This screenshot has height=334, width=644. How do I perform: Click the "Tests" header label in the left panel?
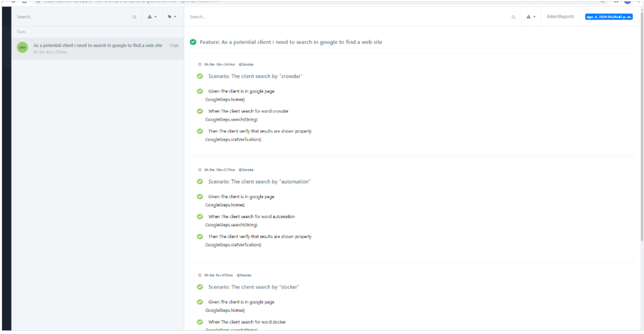click(x=21, y=32)
